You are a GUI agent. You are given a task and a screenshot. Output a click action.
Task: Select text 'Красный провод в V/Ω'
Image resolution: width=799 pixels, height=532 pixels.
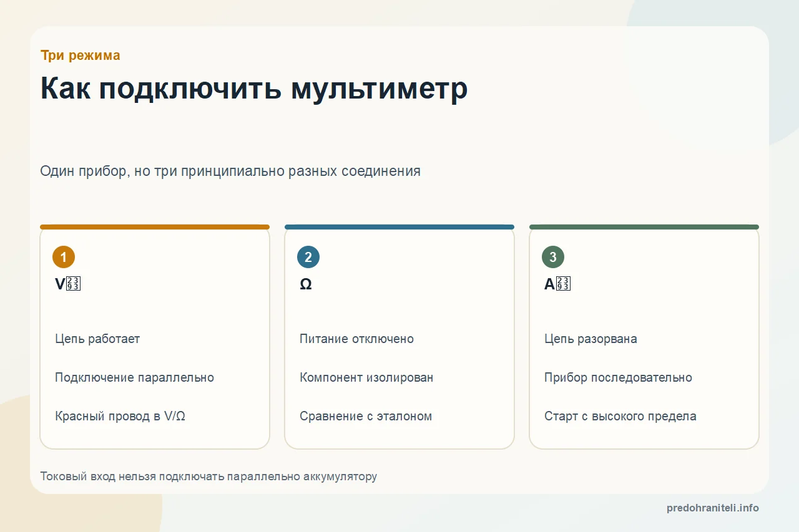point(120,416)
